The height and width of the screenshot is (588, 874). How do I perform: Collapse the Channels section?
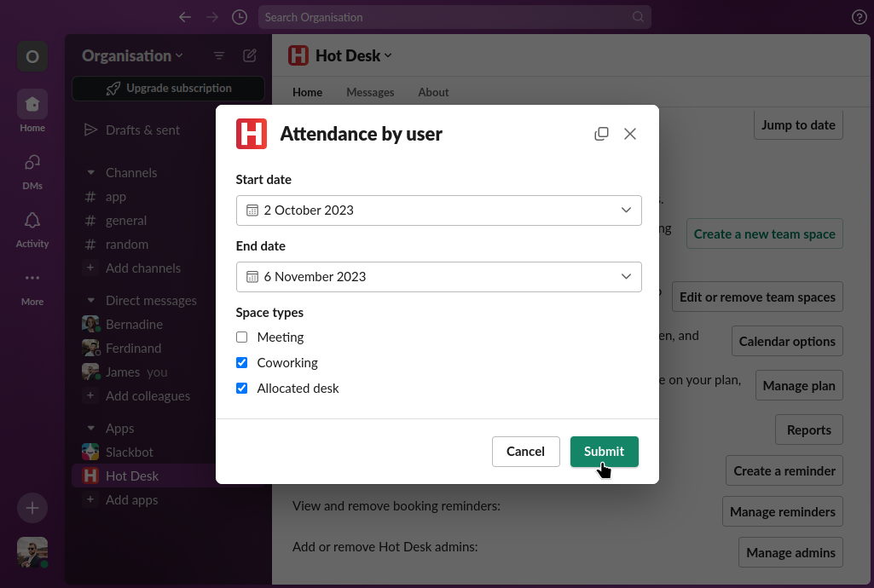click(91, 173)
